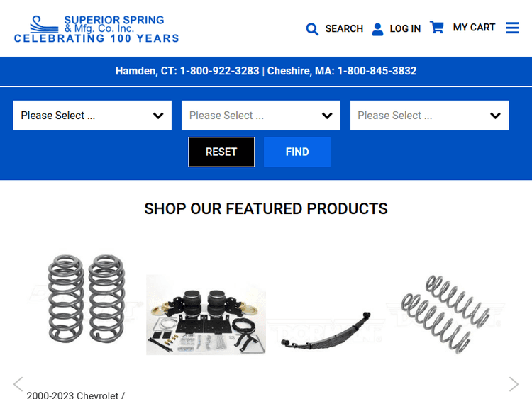Click the SEARCH menu label
Viewport: 532px width, 399px height.
344,28
